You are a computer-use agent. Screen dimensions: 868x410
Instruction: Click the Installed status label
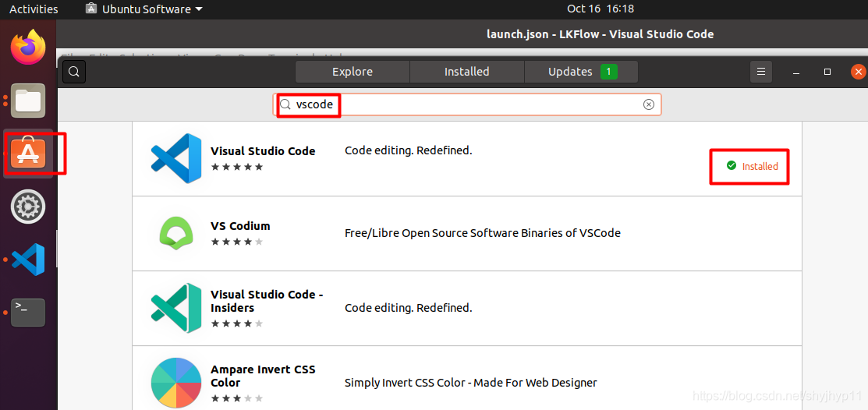760,166
